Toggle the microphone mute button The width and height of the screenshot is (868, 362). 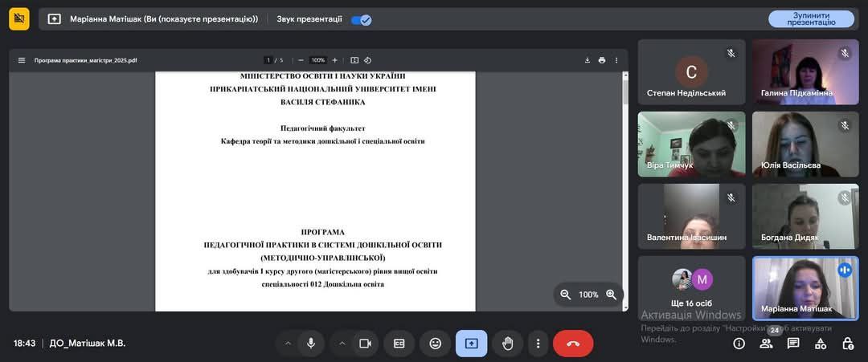click(x=311, y=344)
